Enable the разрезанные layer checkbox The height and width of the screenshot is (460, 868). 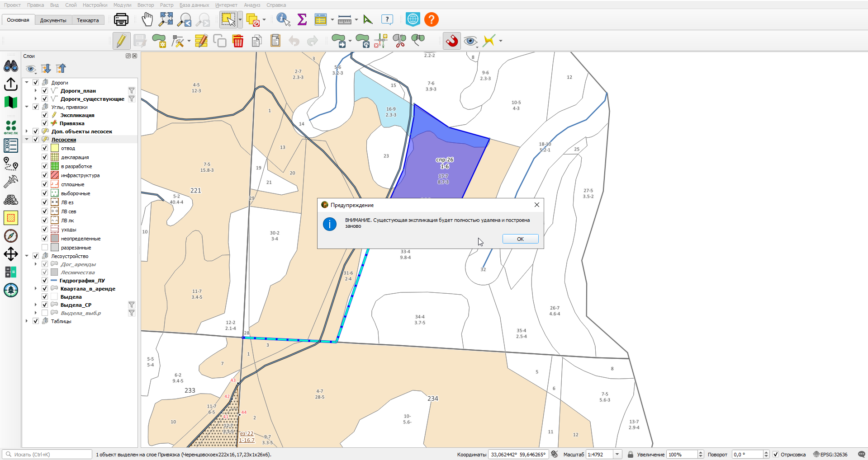[x=45, y=248]
